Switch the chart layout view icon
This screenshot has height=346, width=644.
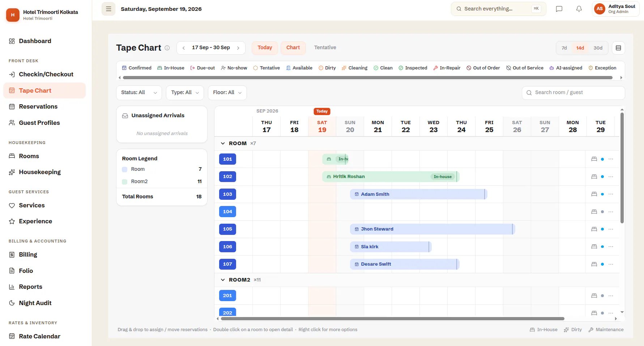618,48
